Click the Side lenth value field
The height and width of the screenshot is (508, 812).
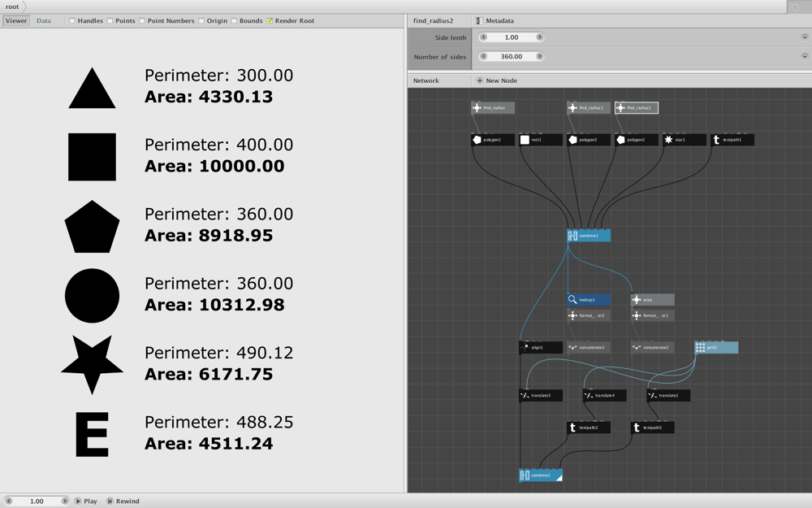coord(512,37)
